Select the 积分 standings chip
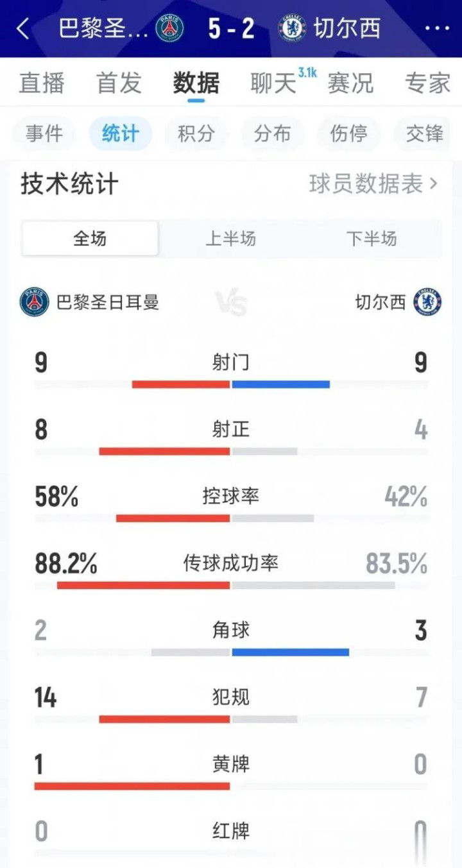The image size is (462, 868). point(196,133)
